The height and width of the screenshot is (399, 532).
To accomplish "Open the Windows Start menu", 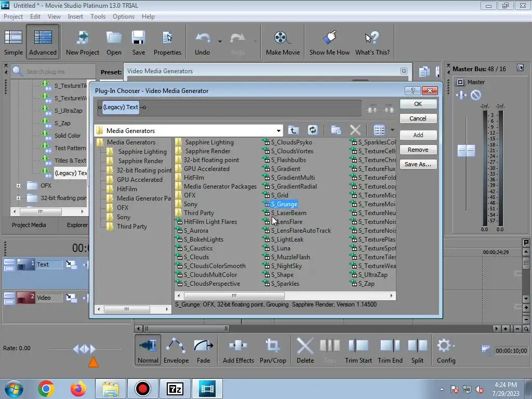I will (14, 389).
